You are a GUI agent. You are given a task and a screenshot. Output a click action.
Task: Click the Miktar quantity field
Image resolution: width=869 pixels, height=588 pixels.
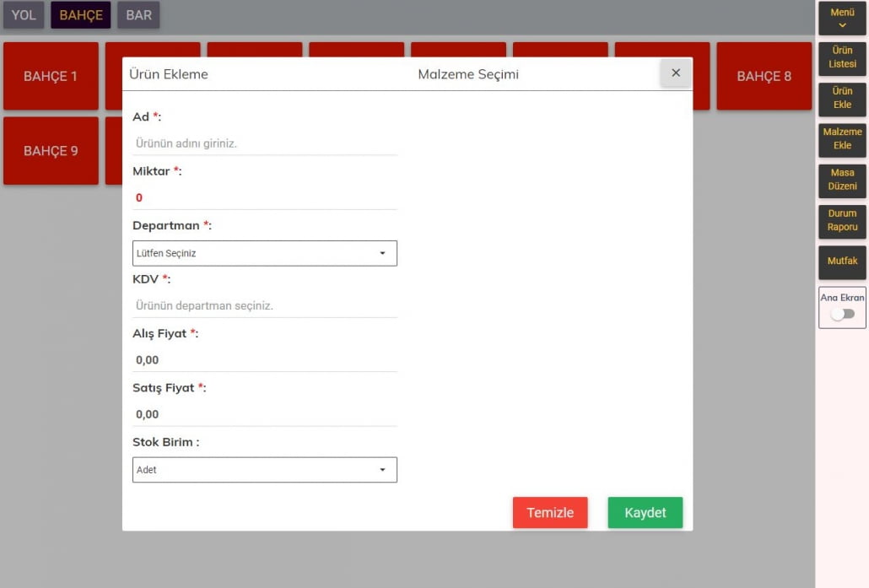[264, 197]
